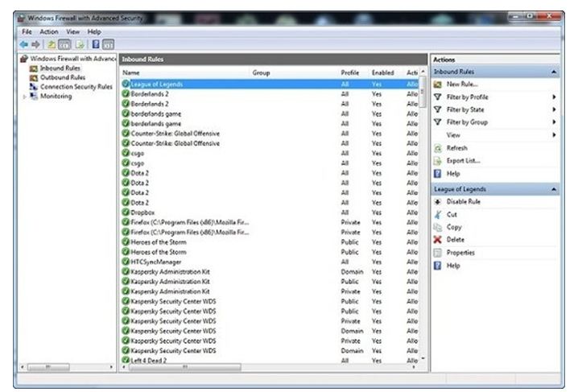Open the Filter by Group submenu arrow
Image resolution: width=578 pixels, height=392 pixels.
click(554, 122)
